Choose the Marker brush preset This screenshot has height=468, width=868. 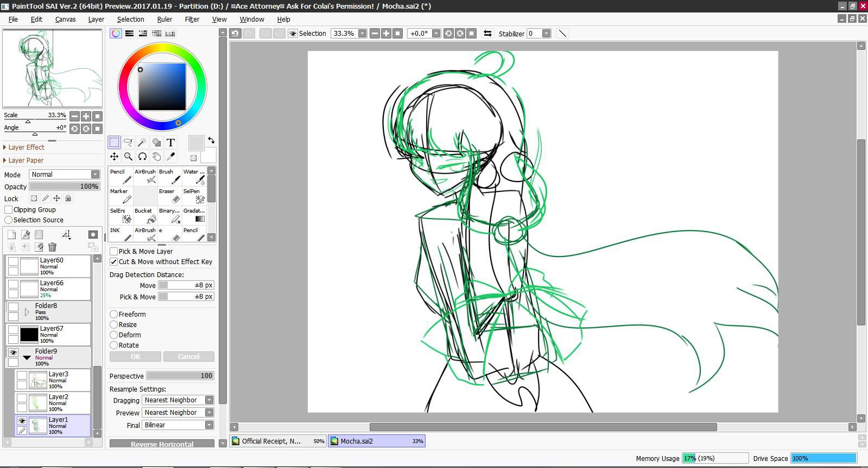tap(121, 196)
